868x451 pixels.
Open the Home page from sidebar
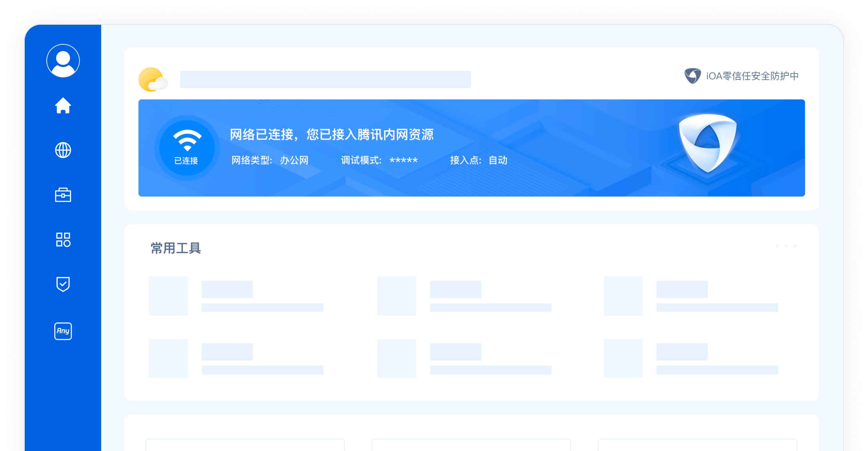pos(63,106)
